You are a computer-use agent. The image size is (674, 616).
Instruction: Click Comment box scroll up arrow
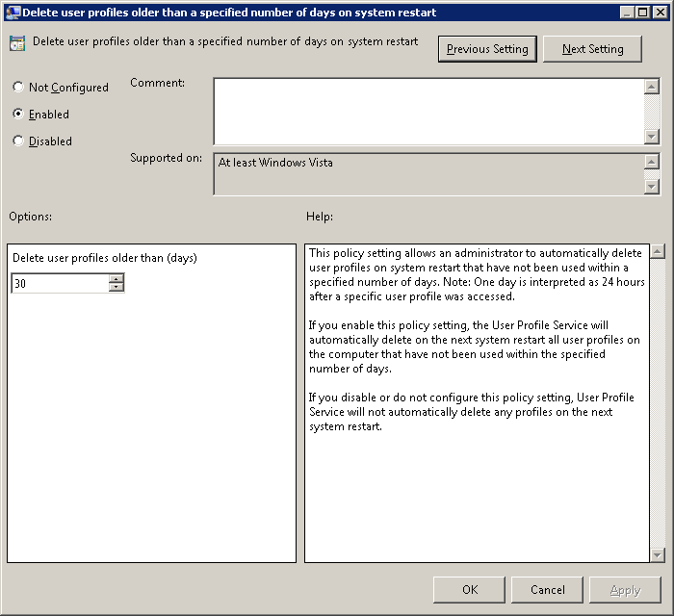(652, 87)
